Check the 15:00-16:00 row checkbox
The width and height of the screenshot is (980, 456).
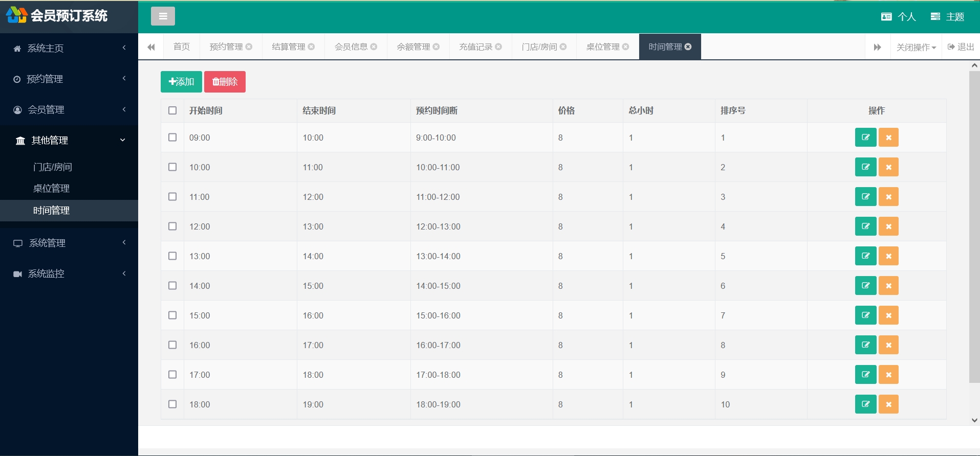(x=172, y=315)
